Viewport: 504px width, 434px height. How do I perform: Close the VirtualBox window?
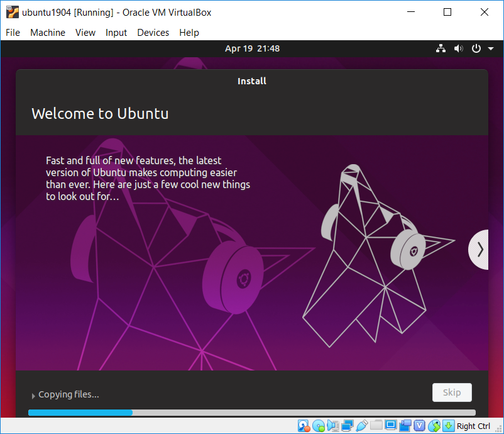click(x=485, y=12)
